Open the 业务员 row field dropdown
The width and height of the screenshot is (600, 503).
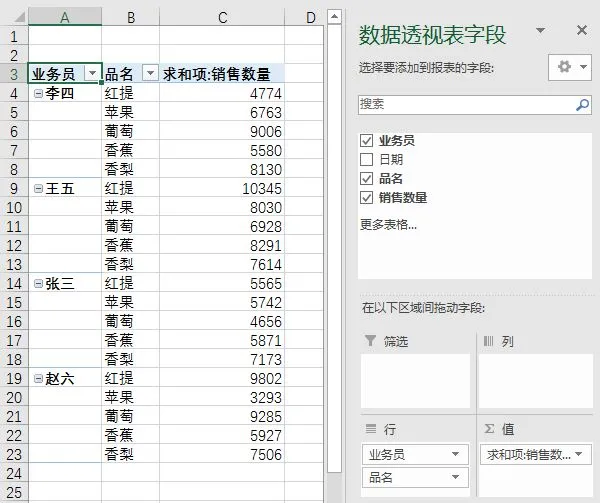[x=455, y=454]
